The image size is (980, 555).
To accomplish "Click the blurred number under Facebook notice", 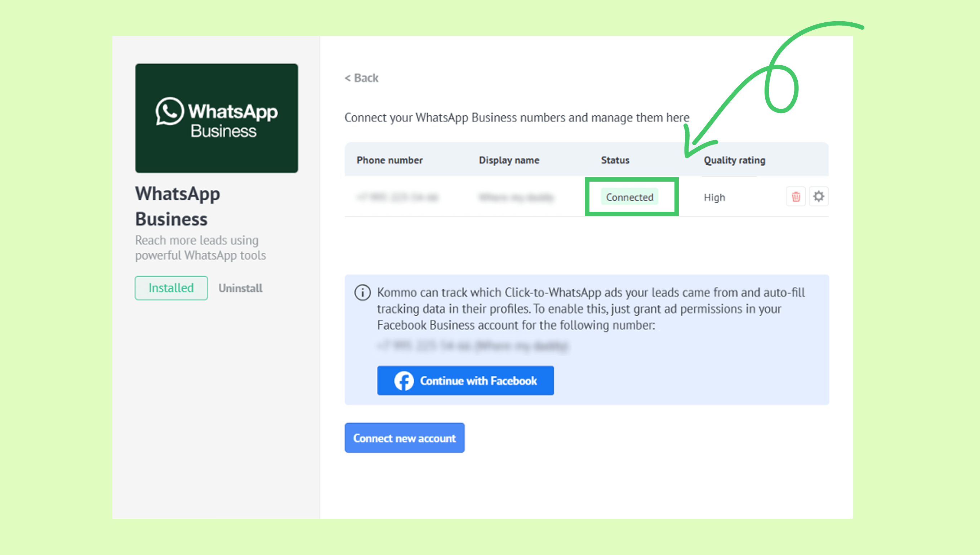I will 472,346.
